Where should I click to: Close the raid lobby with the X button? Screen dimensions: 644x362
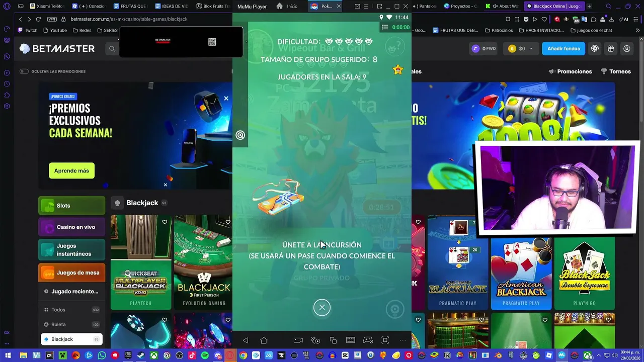click(x=322, y=307)
